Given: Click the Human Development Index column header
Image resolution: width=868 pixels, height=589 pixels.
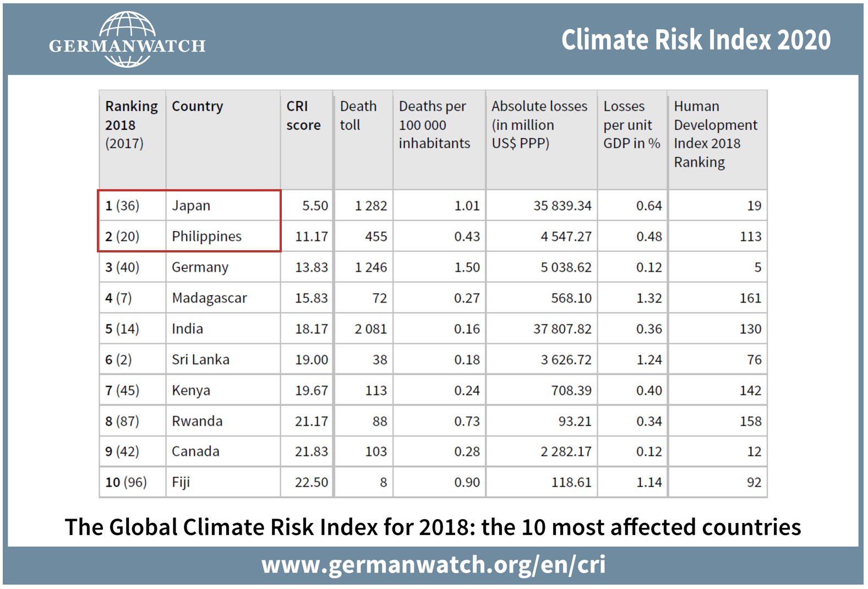Looking at the screenshot, I should pyautogui.click(x=715, y=134).
